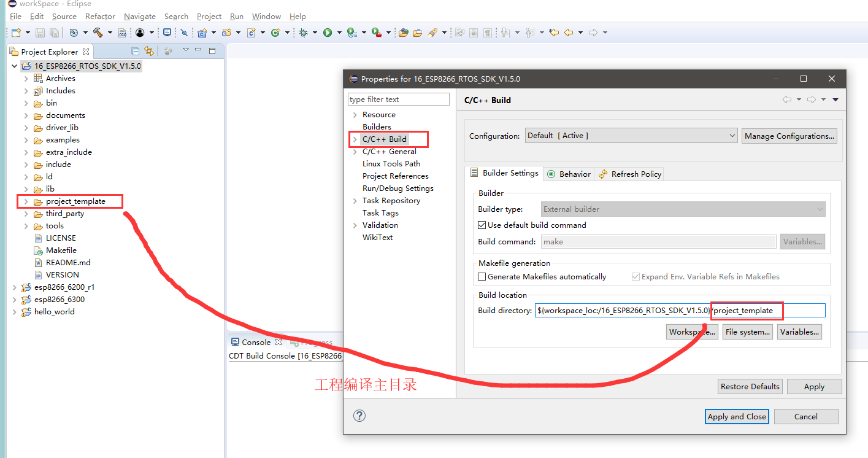Viewport: 868px width, 458px height.
Task: Click the New C Source File icon
Action: pyautogui.click(x=251, y=33)
